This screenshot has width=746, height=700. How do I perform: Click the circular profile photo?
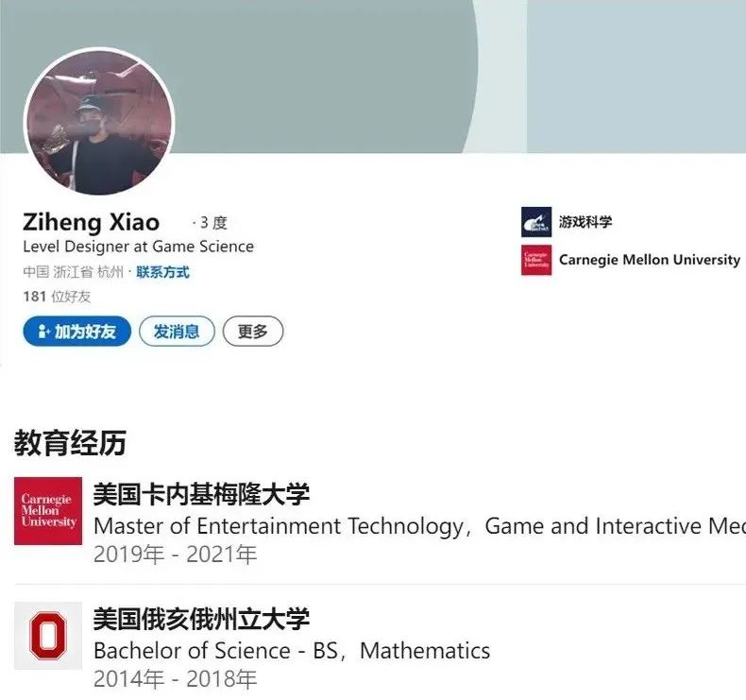tap(99, 122)
